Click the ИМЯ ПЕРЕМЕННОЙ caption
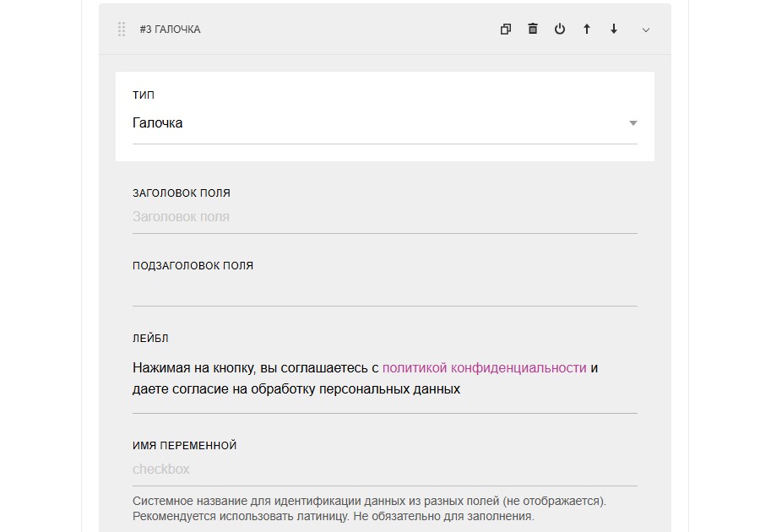 tap(184, 446)
